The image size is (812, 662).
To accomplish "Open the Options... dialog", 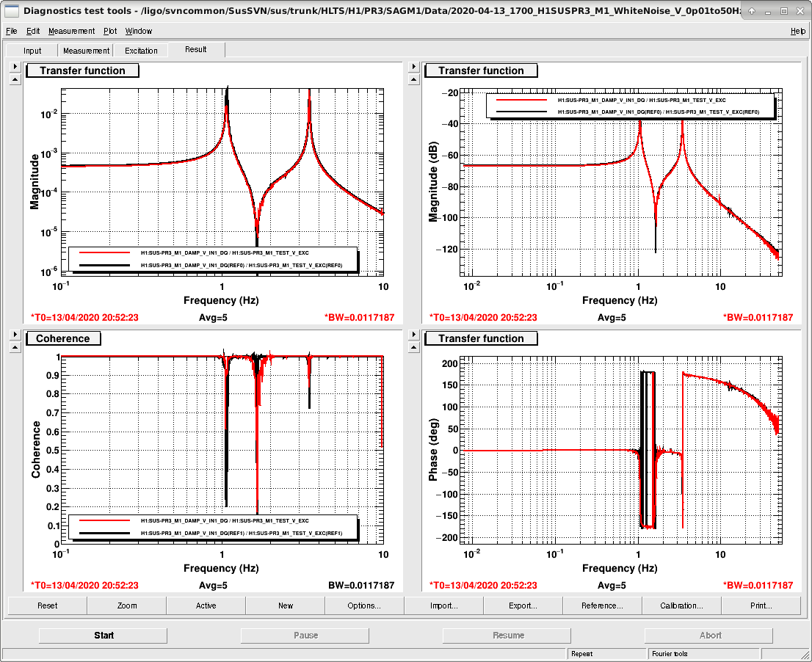I will (x=364, y=605).
